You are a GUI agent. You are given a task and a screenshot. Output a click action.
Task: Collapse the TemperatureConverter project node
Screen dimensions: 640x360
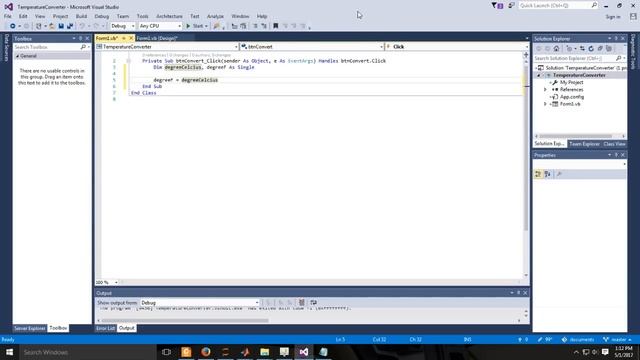[539, 76]
